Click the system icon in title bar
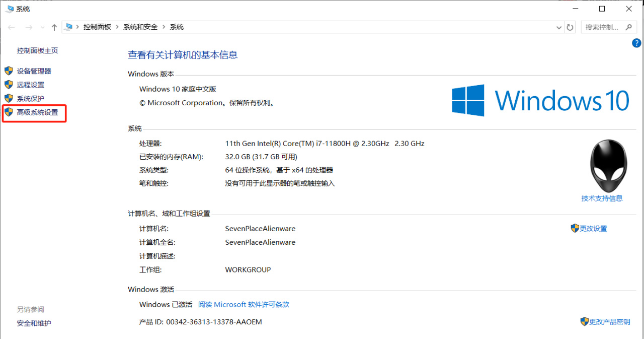 pos(10,9)
